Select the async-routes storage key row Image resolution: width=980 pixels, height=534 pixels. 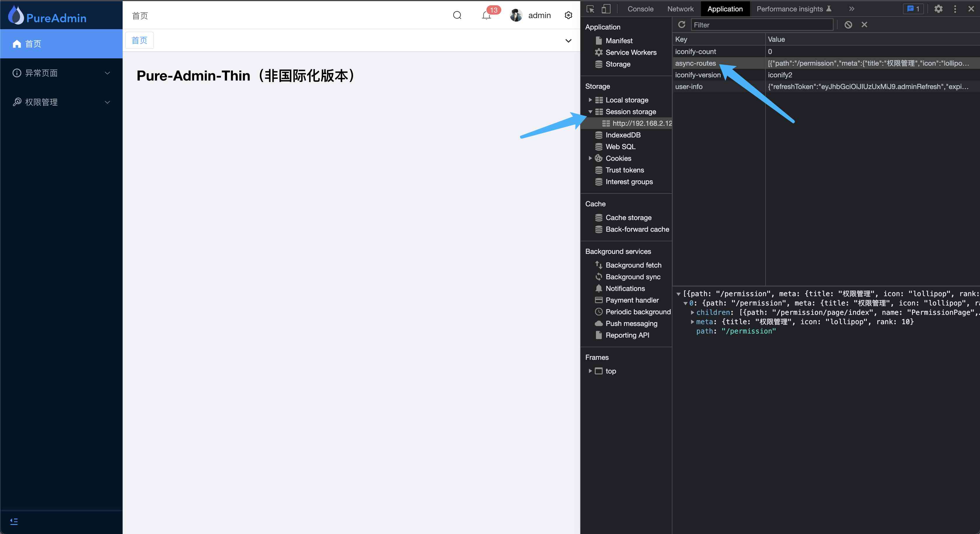pos(695,63)
